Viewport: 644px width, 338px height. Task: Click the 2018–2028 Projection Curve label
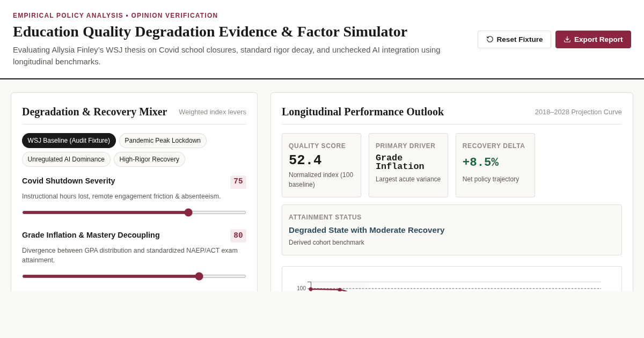pyautogui.click(x=578, y=112)
